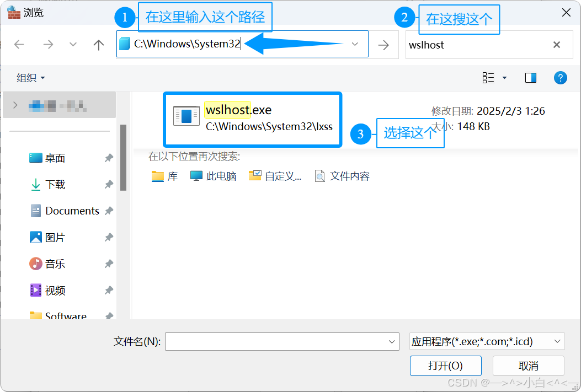
Task: Click the 取消 button
Action: point(529,366)
